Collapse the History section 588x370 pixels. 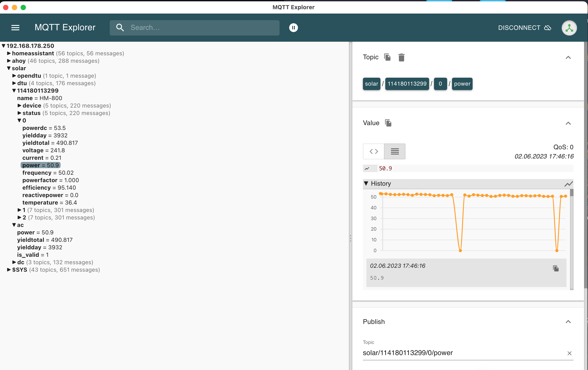(366, 183)
